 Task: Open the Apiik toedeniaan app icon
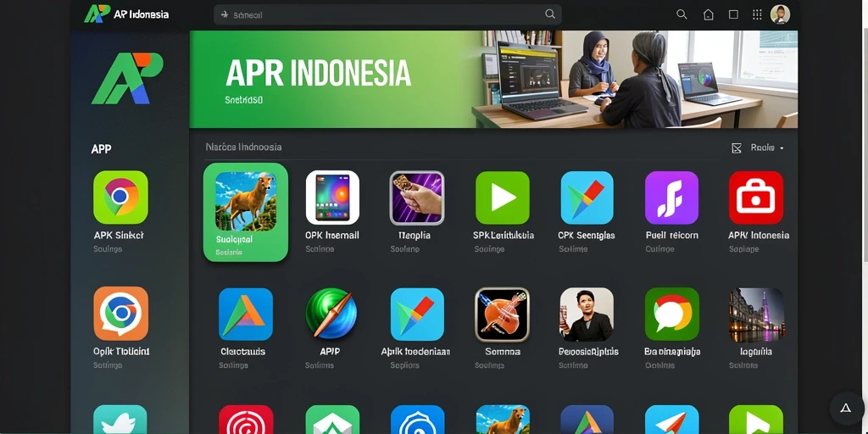[417, 314]
